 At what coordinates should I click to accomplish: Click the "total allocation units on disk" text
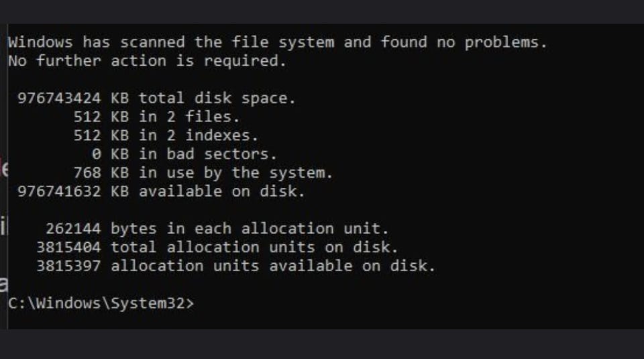[x=254, y=247]
